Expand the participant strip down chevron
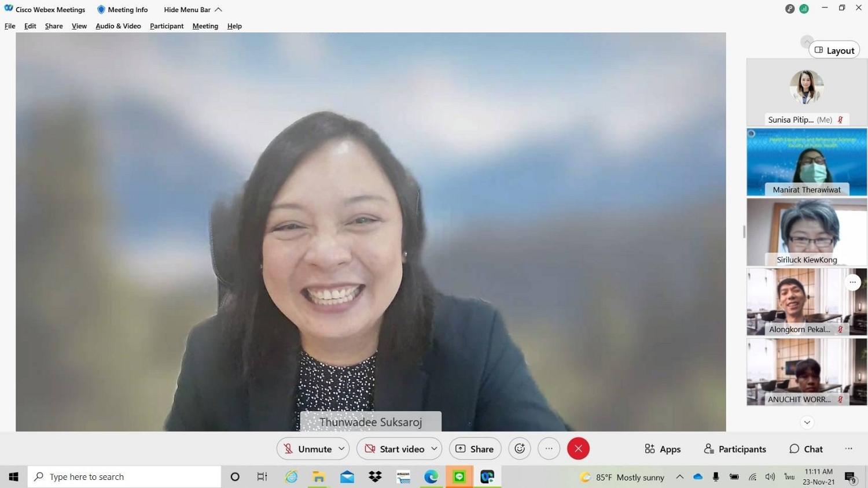The width and height of the screenshot is (868, 488). pyautogui.click(x=807, y=423)
